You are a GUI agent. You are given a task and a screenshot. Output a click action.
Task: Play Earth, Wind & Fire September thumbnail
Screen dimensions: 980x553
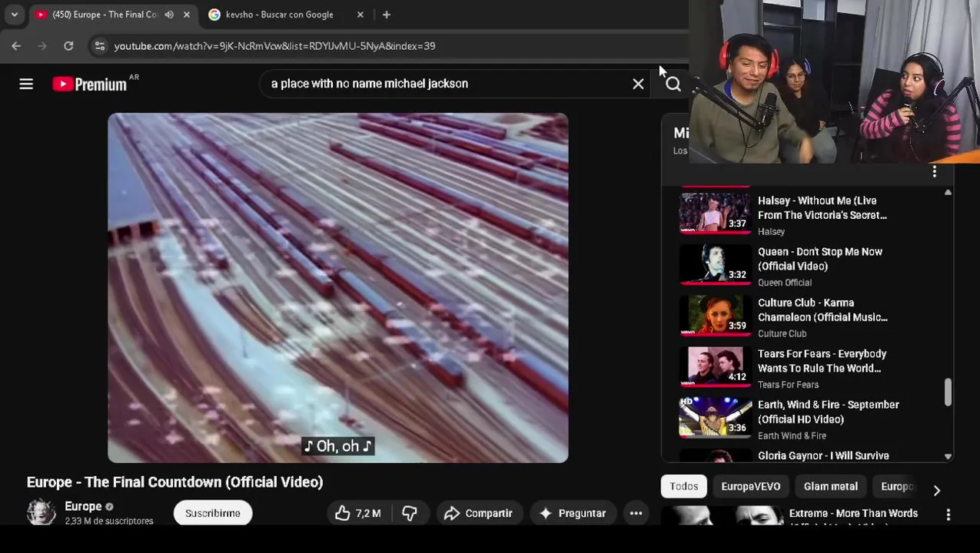[715, 418]
